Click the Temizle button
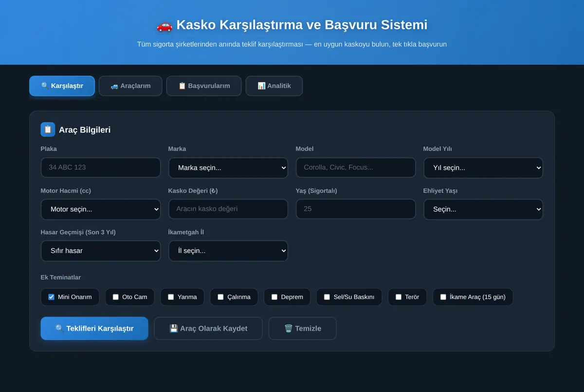This screenshot has height=392, width=584. [302, 328]
